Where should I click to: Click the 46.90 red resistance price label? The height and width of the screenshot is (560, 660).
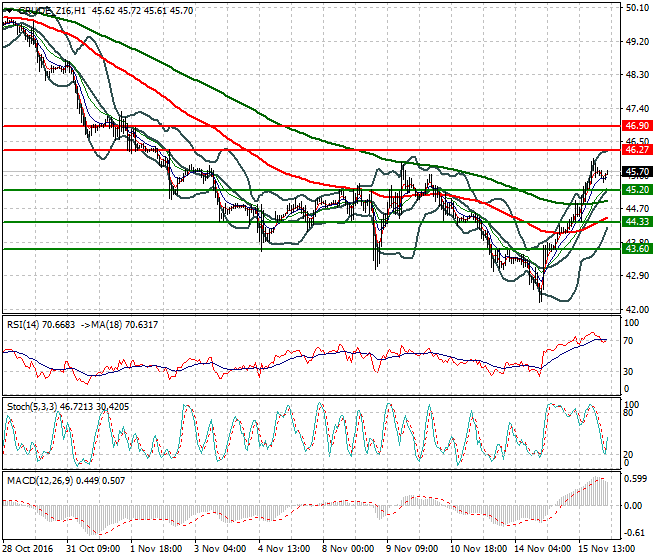coord(637,125)
